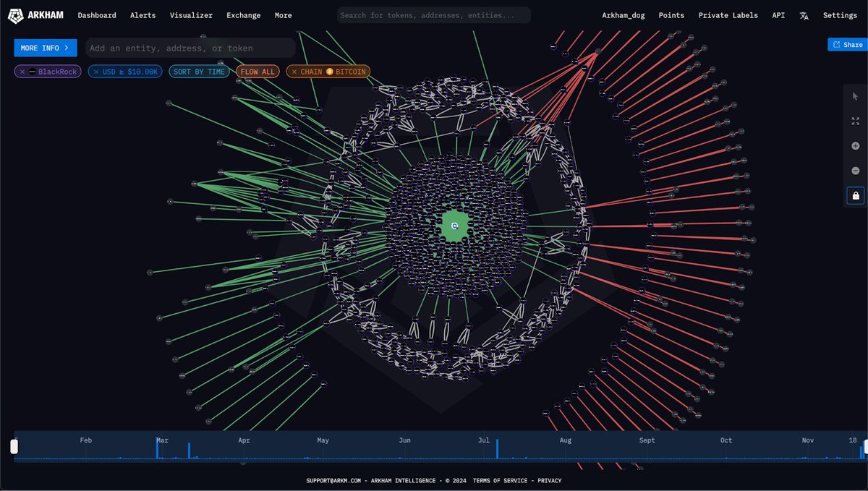Go to the Alerts page
This screenshot has height=491, width=868.
click(142, 15)
